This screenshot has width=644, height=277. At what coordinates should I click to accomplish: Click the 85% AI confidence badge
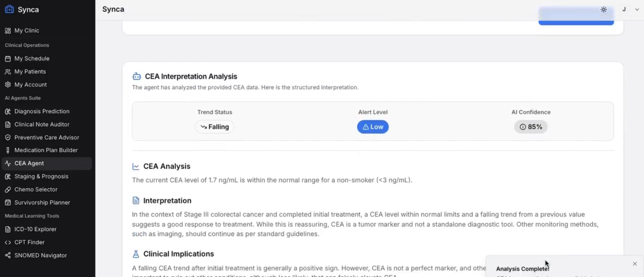pyautogui.click(x=531, y=127)
